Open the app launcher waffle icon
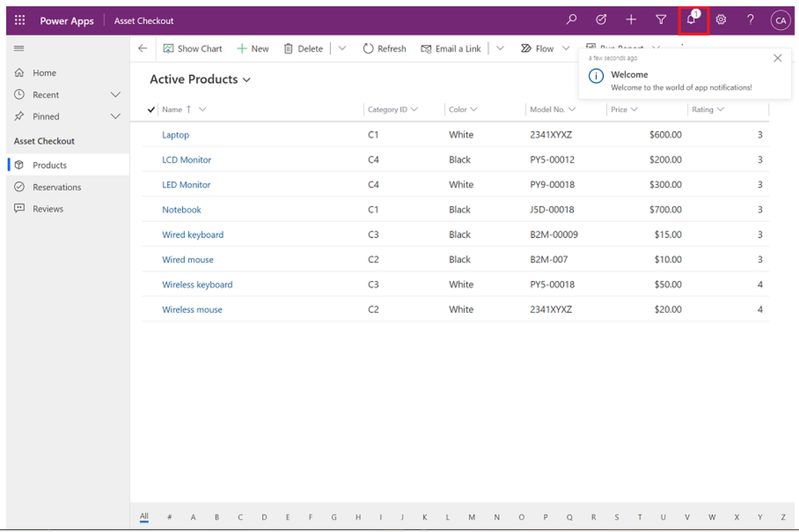Image resolution: width=799 pixels, height=532 pixels. (19, 20)
